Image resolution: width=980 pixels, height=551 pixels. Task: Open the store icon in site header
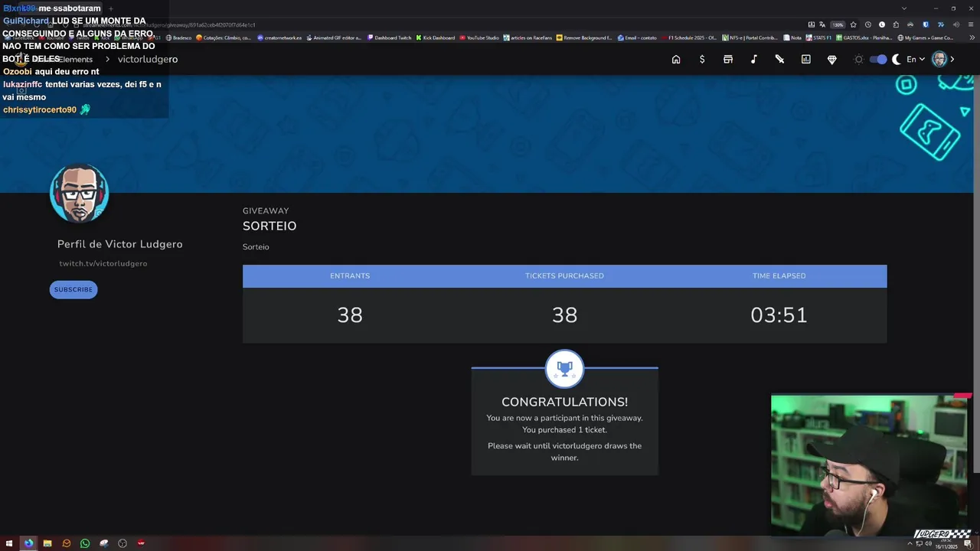[728, 60]
